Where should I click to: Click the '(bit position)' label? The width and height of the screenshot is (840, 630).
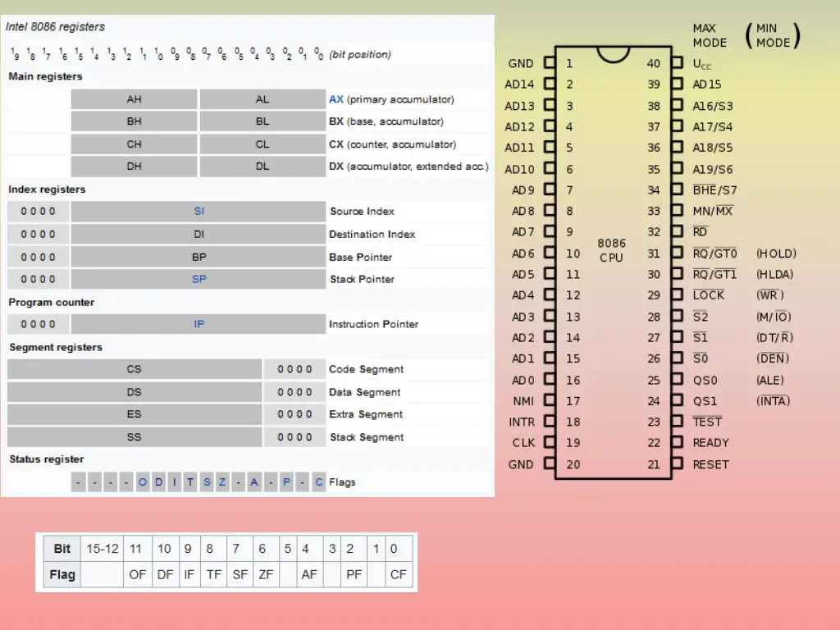pos(360,55)
